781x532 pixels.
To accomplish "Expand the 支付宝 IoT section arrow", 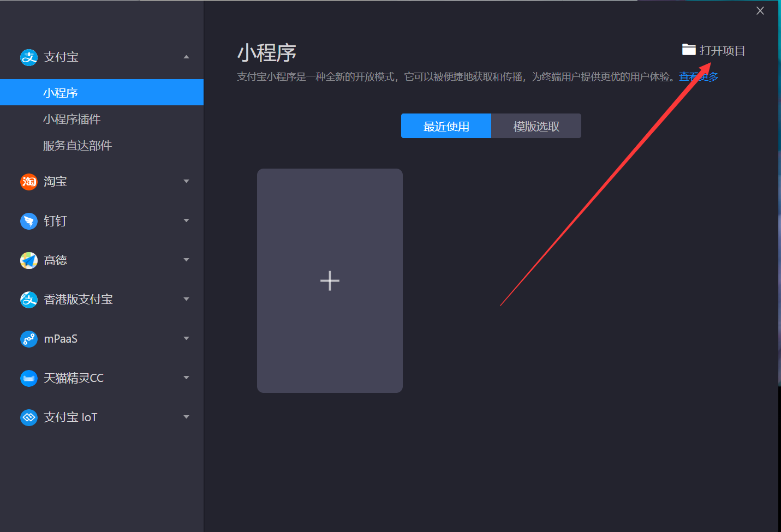I will (x=187, y=417).
